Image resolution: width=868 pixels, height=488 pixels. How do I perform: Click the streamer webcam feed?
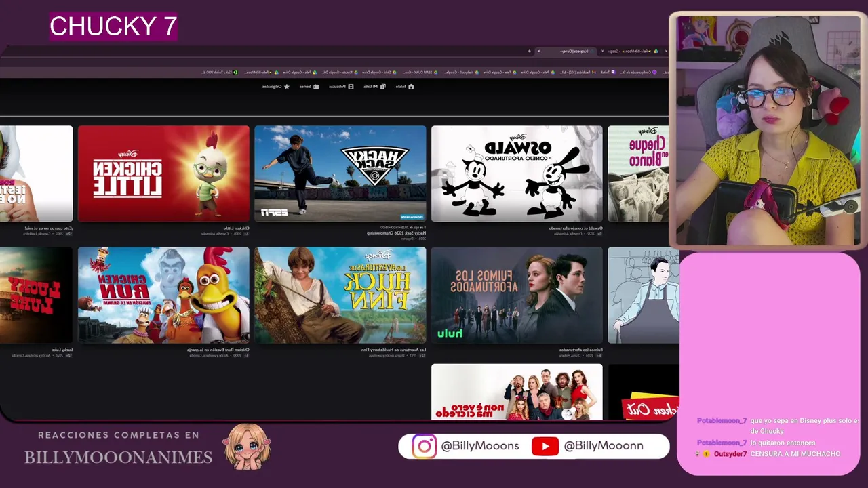click(768, 131)
